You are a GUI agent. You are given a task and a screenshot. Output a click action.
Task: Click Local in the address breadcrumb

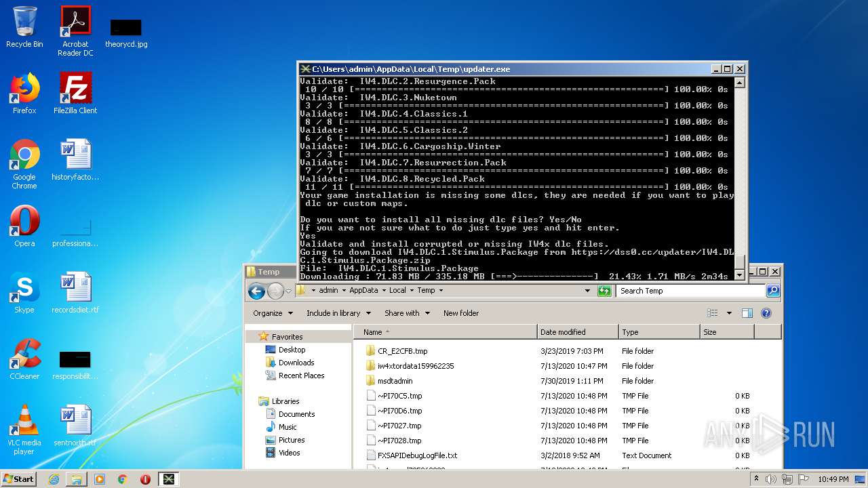click(397, 290)
